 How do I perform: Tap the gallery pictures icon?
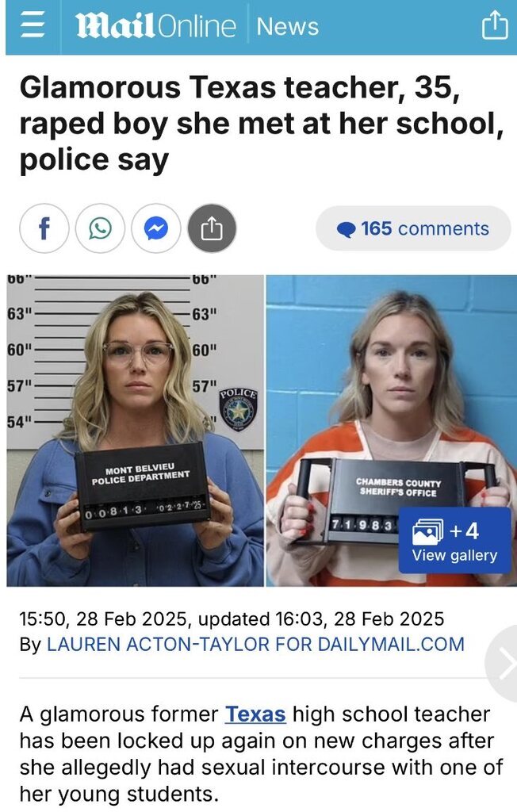(428, 532)
